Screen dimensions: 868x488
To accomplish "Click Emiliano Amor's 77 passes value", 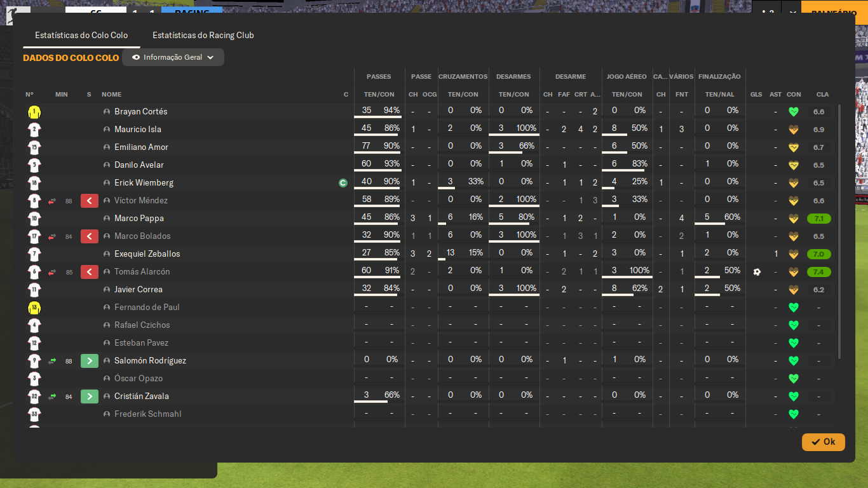I will (x=366, y=146).
